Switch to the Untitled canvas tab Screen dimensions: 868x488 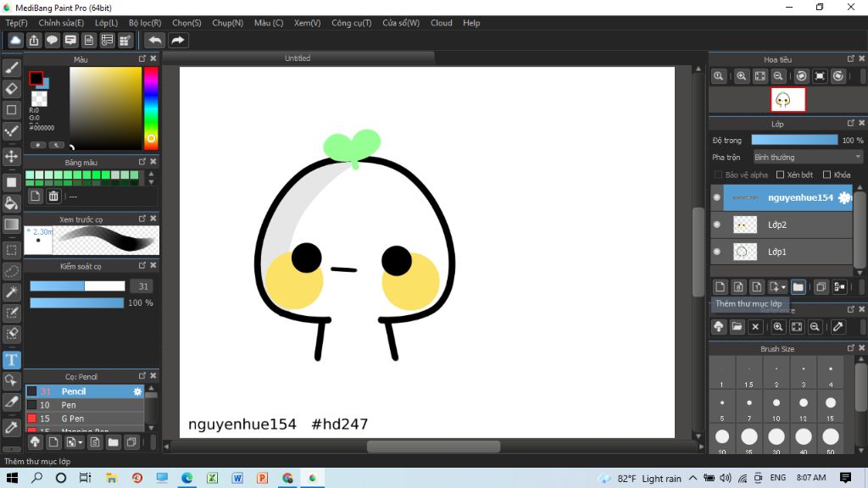[x=298, y=58]
